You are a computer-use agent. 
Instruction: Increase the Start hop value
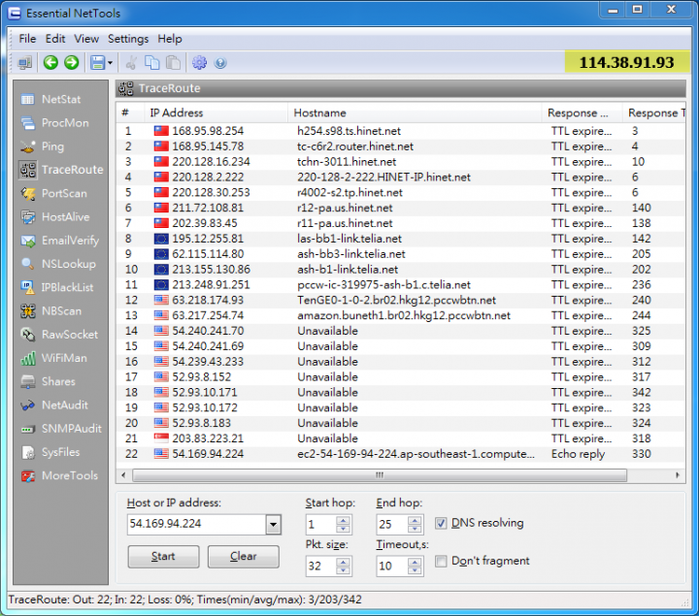344,520
